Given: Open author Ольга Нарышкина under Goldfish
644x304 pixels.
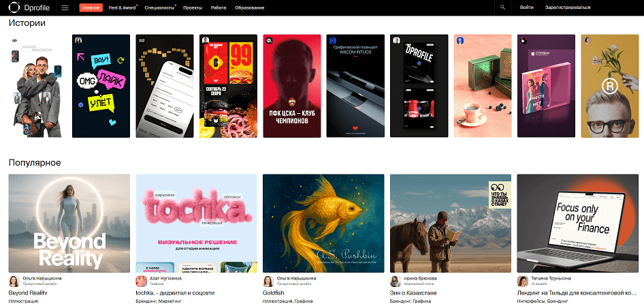Looking at the screenshot, I should [297, 279].
